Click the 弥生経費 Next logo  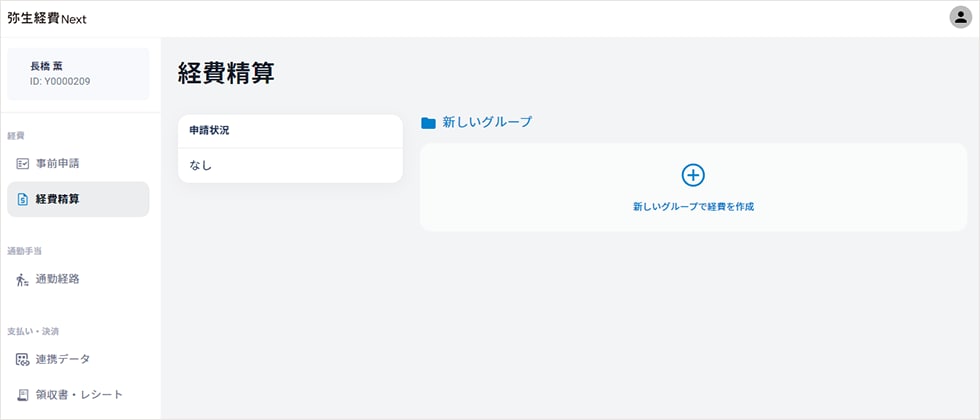pyautogui.click(x=47, y=18)
